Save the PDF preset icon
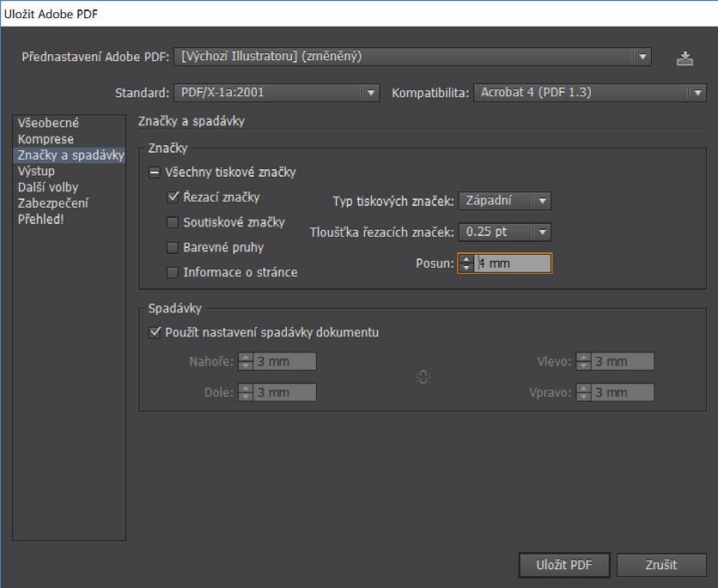 pos(685,58)
